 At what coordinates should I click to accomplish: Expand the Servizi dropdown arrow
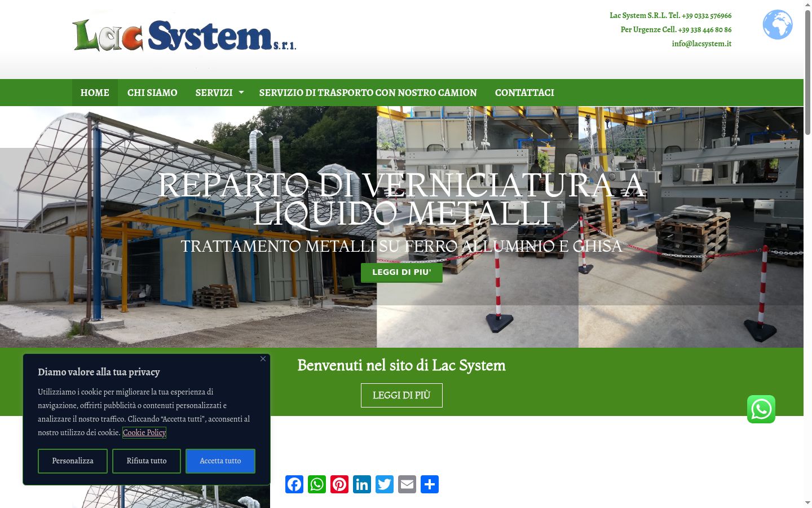coord(241,93)
